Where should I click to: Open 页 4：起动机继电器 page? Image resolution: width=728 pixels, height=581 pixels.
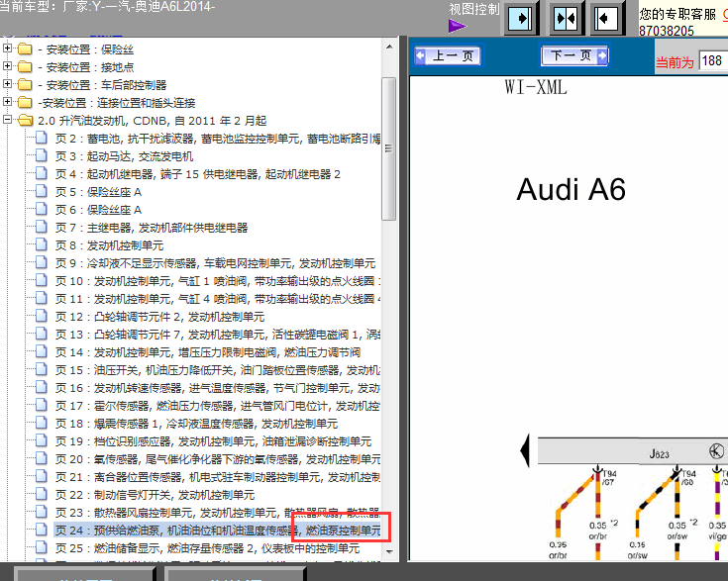198,174
